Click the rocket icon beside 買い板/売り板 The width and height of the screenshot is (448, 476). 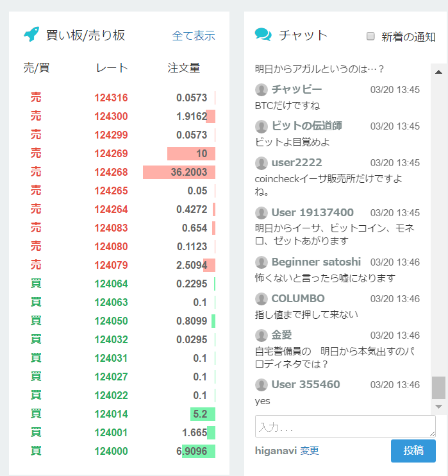tap(31, 34)
